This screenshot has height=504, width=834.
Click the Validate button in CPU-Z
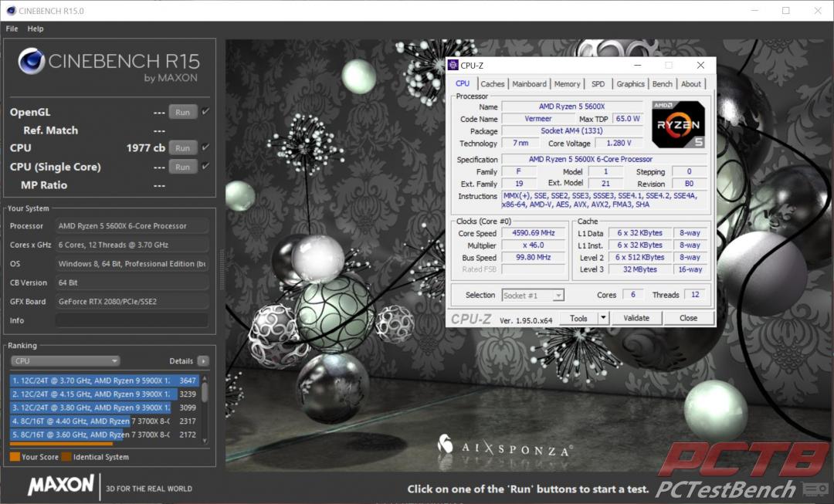pos(636,318)
